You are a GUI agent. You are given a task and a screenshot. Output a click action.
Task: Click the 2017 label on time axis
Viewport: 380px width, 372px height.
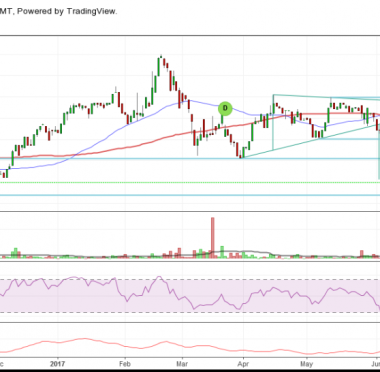58,363
